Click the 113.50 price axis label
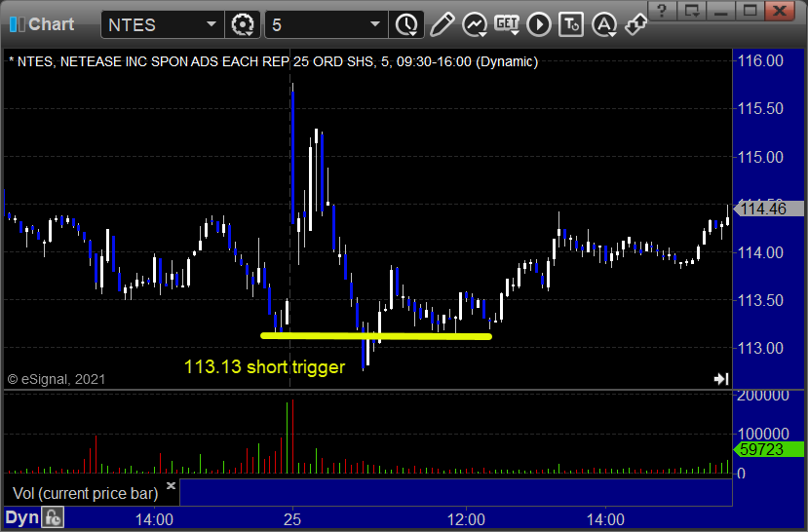 tap(760, 300)
